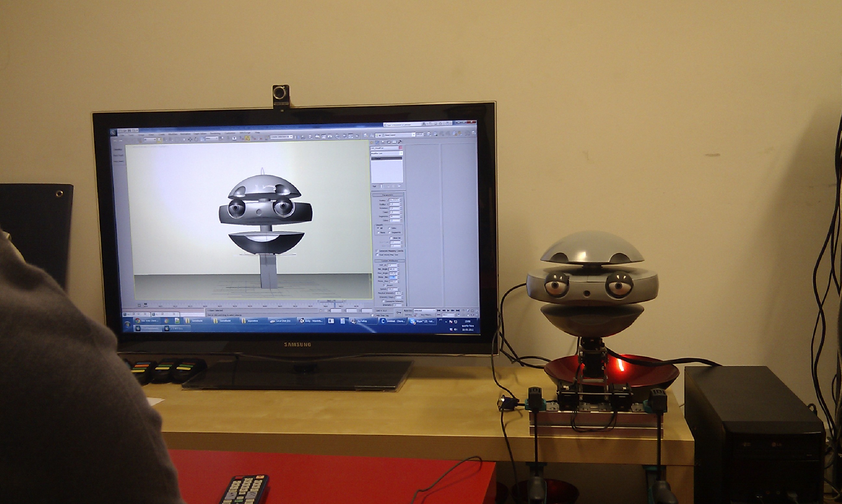Open the 3ds Max application button
This screenshot has width=842, height=504.
point(113,133)
